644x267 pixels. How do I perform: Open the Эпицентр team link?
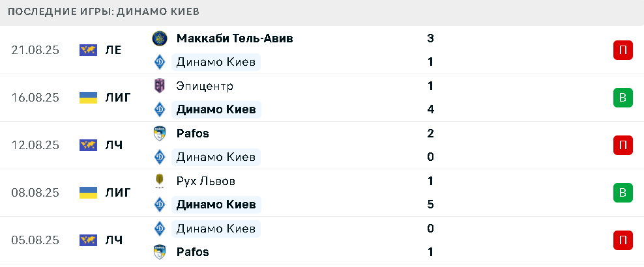(205, 86)
